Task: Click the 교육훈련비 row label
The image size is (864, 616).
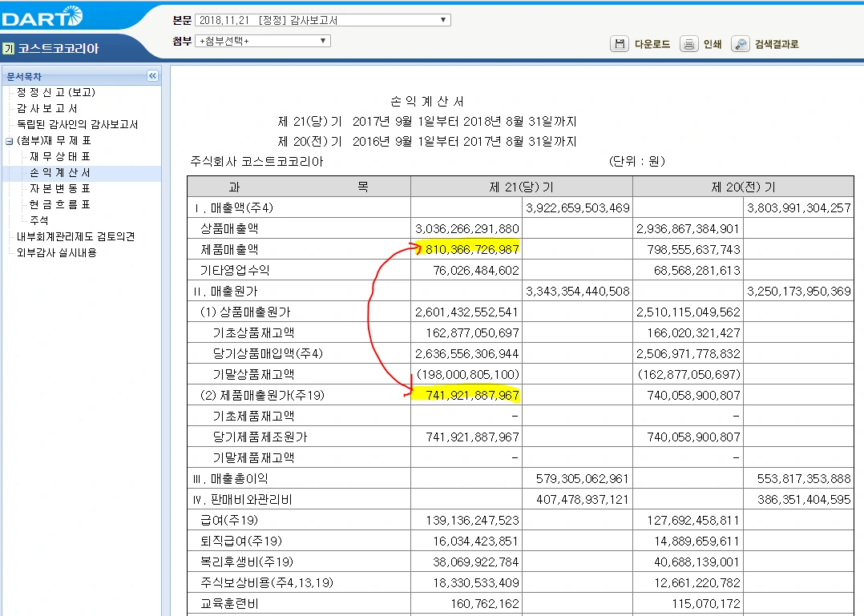Action: click(x=229, y=603)
